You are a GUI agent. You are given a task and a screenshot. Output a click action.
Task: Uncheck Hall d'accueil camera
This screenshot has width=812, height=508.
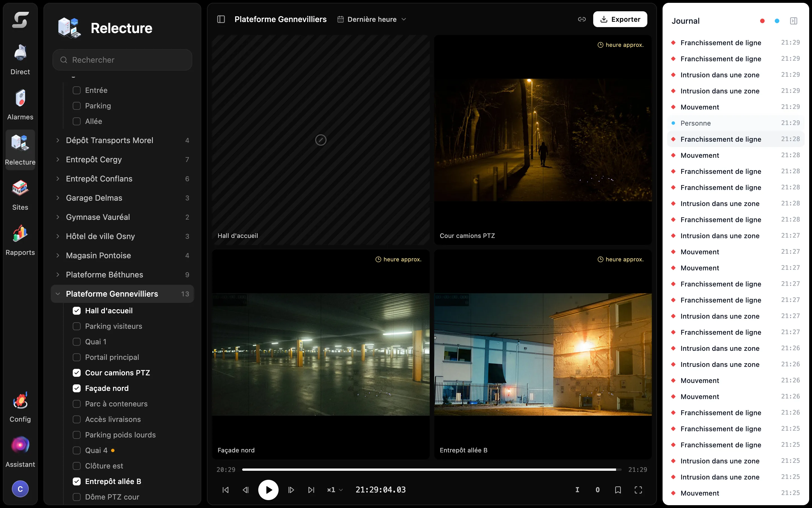tap(76, 311)
